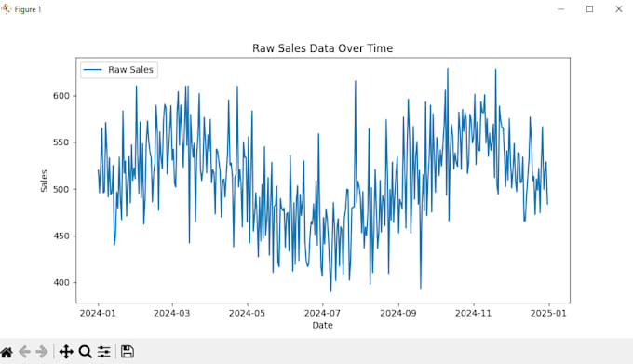This screenshot has width=633, height=364.
Task: Save the figure with the floppy disk icon
Action: pyautogui.click(x=128, y=352)
